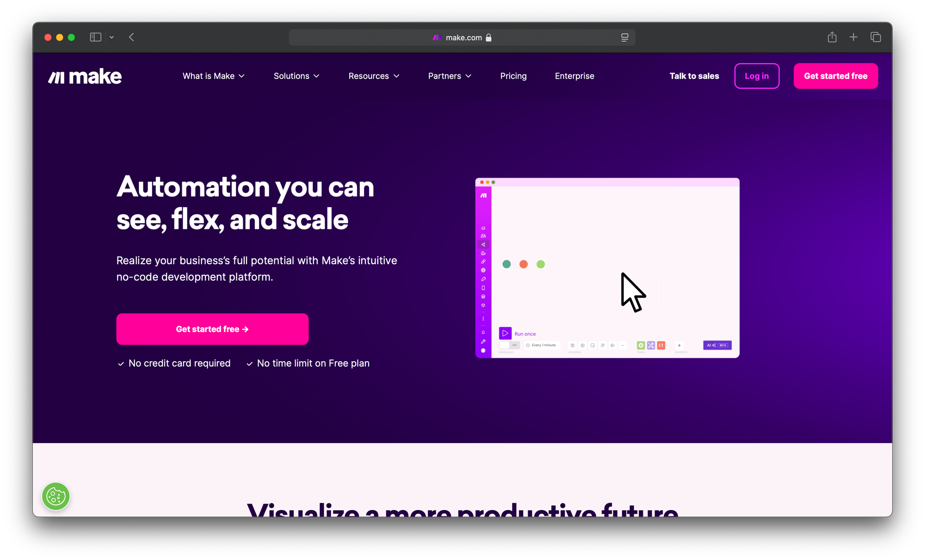
Task: Click the AI BETA button in preview
Action: pyautogui.click(x=717, y=345)
